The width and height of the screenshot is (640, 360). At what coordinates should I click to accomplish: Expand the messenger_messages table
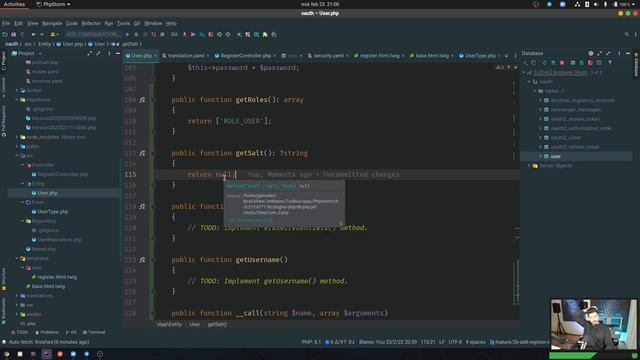click(540, 110)
